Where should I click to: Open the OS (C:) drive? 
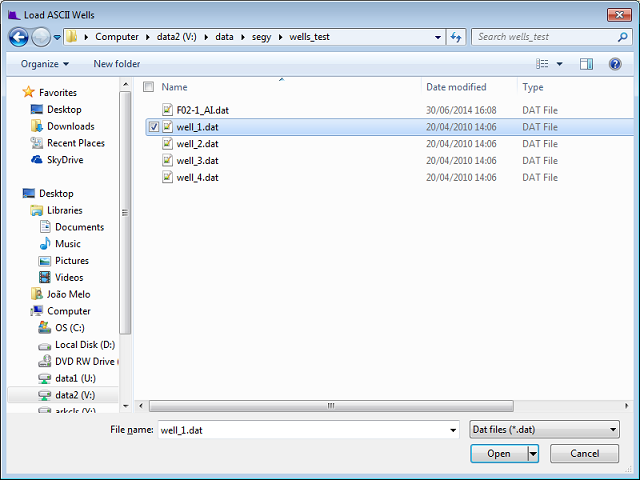[x=70, y=328]
